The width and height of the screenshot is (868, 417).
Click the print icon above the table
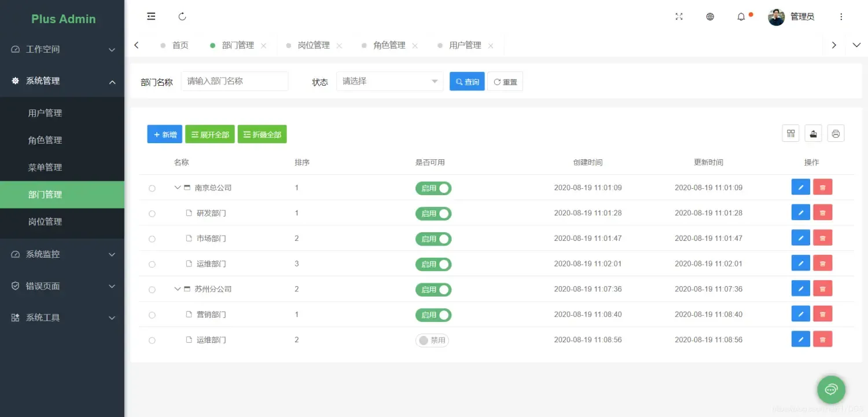(x=836, y=133)
